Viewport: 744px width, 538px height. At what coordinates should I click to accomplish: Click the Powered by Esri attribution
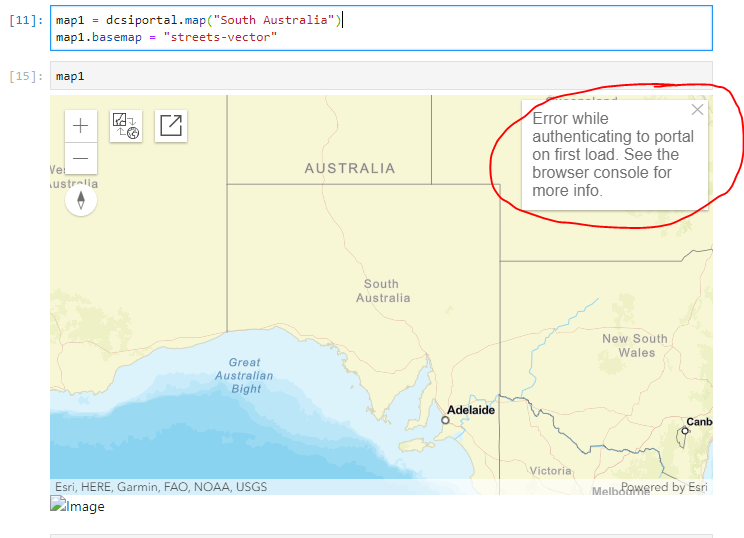tap(664, 487)
